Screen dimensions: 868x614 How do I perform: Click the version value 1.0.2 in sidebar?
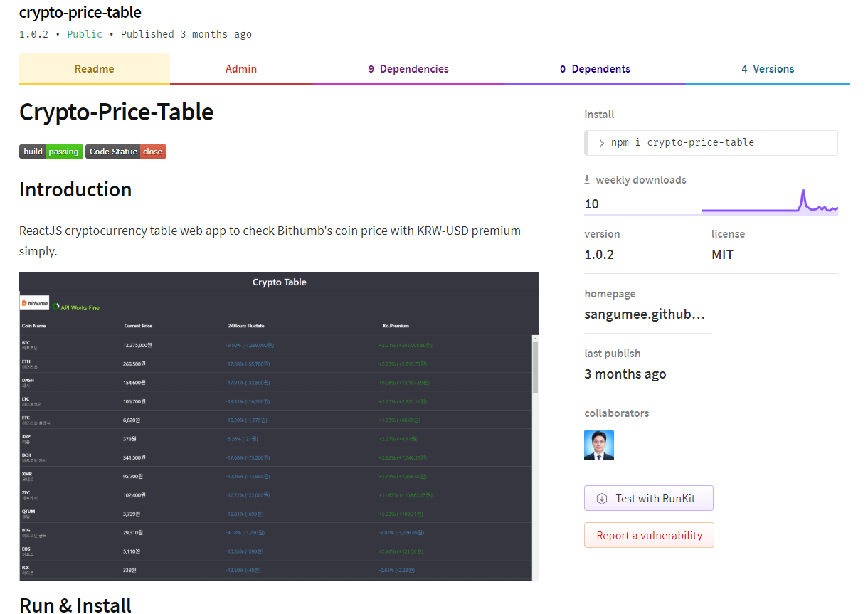coord(599,255)
